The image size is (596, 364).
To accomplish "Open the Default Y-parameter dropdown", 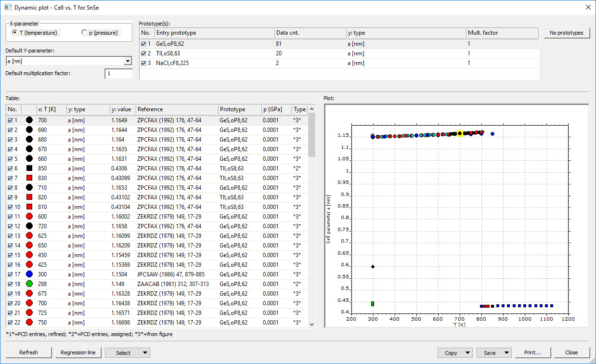I will [128, 61].
